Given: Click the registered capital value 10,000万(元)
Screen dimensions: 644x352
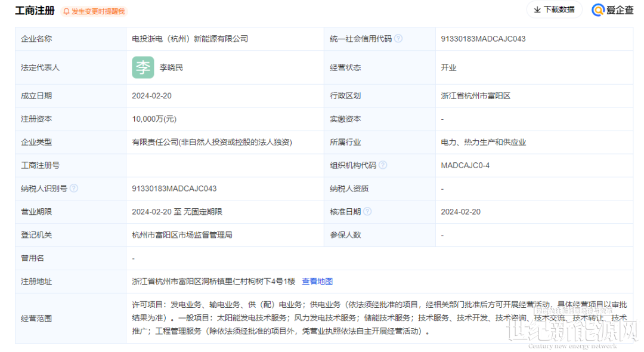Looking at the screenshot, I should [154, 119].
